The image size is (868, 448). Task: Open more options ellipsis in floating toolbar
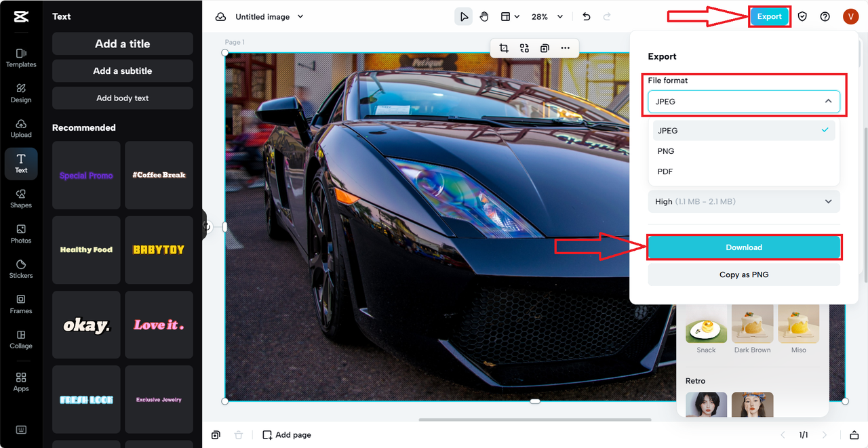pyautogui.click(x=566, y=48)
